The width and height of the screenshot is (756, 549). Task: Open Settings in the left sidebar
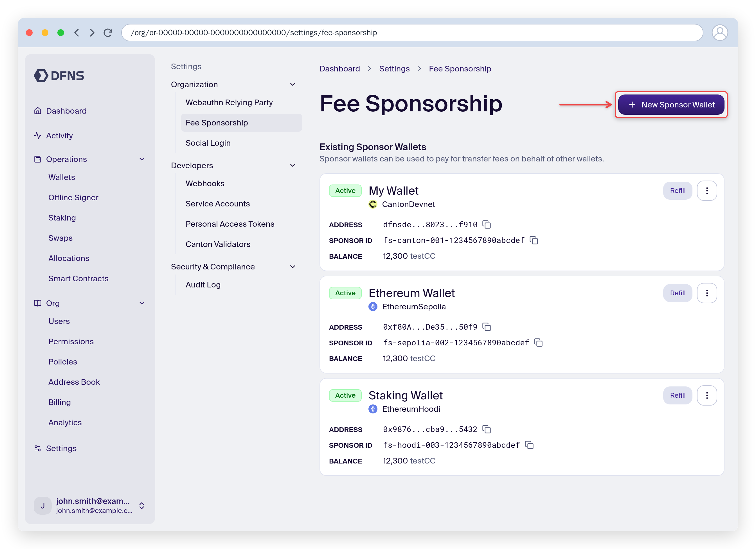point(55,448)
